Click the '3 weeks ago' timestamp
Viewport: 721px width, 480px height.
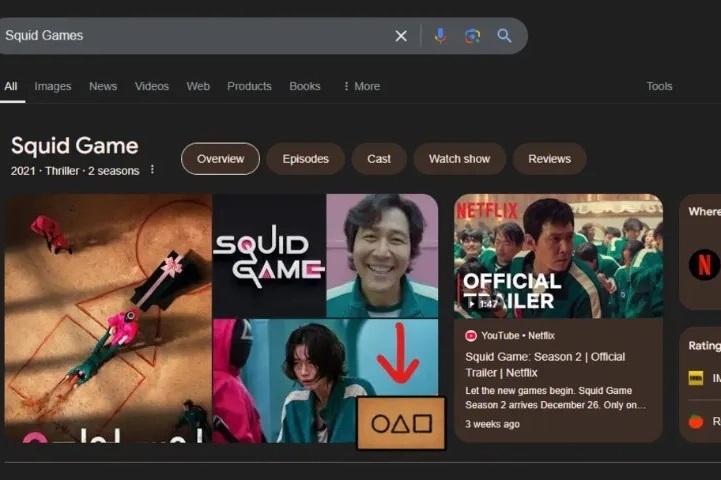(492, 424)
